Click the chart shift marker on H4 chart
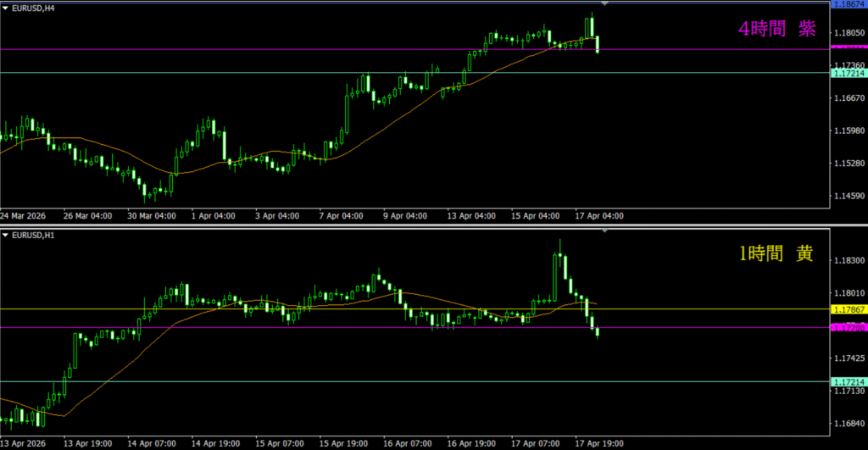Screen dimensions: 868x450 click(604, 4)
